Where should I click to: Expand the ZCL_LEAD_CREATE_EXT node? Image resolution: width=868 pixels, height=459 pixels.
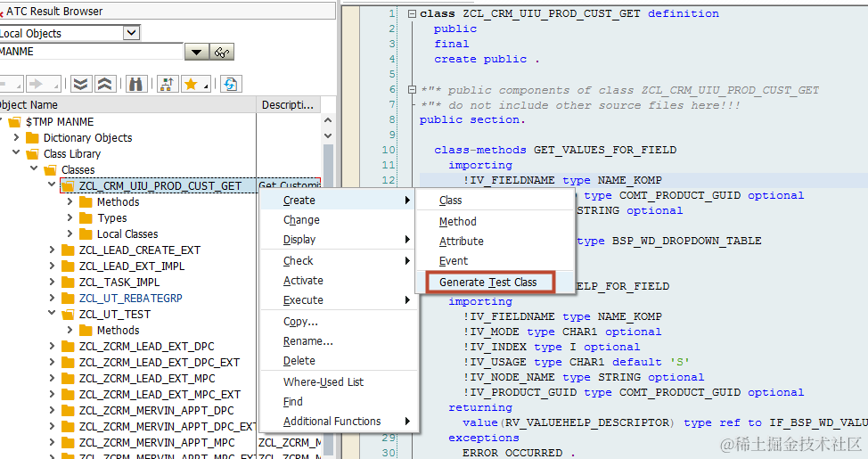point(52,250)
